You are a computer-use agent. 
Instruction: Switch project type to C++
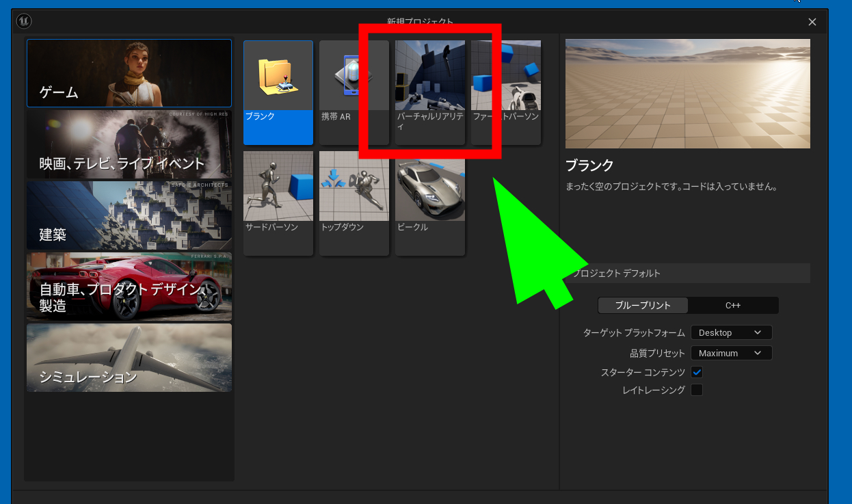[733, 306]
